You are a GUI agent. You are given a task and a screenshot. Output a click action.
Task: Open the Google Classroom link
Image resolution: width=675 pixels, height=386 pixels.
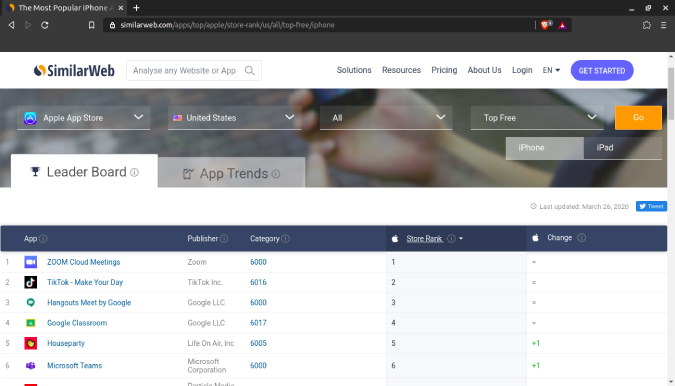pos(77,323)
